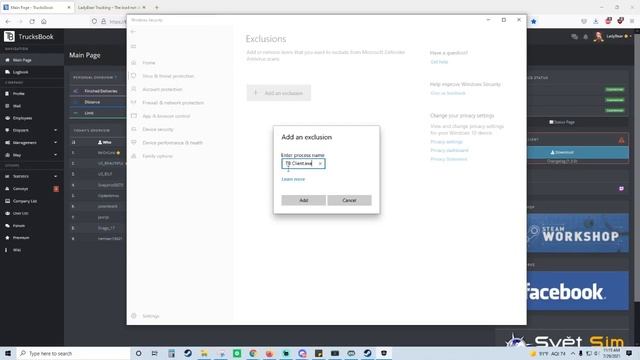This screenshot has height=360, width=640.
Task: Click the Download client button on TrucksBook
Action: (x=578, y=152)
